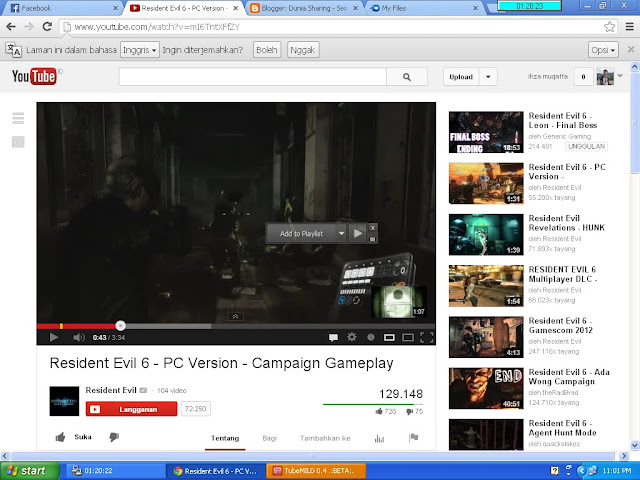Open ihza muqaffa username link
This screenshot has width=640, height=480.
point(547,76)
